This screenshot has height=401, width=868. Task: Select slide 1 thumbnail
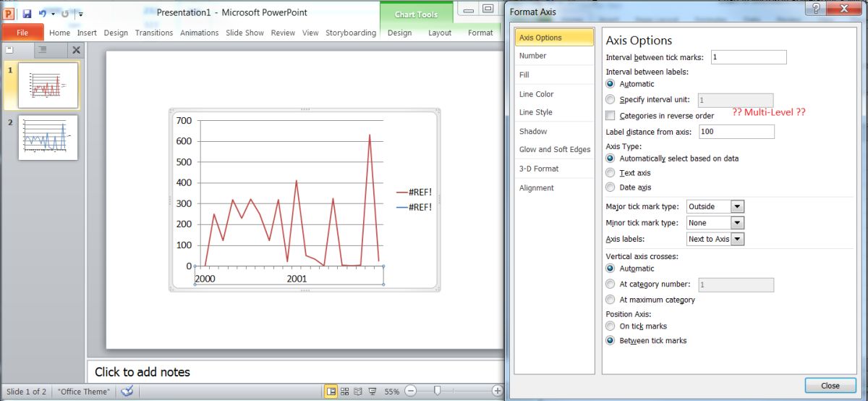tap(48, 85)
